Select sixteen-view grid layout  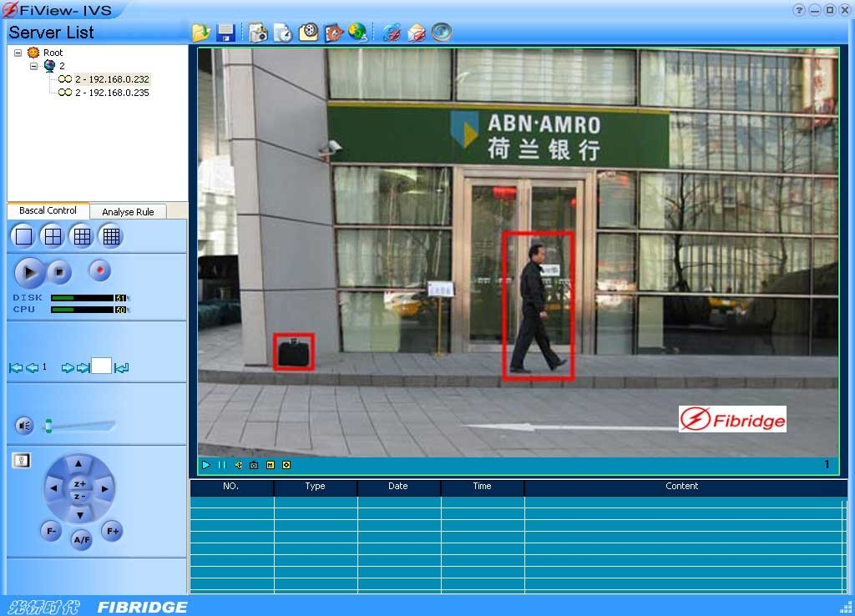(x=111, y=236)
